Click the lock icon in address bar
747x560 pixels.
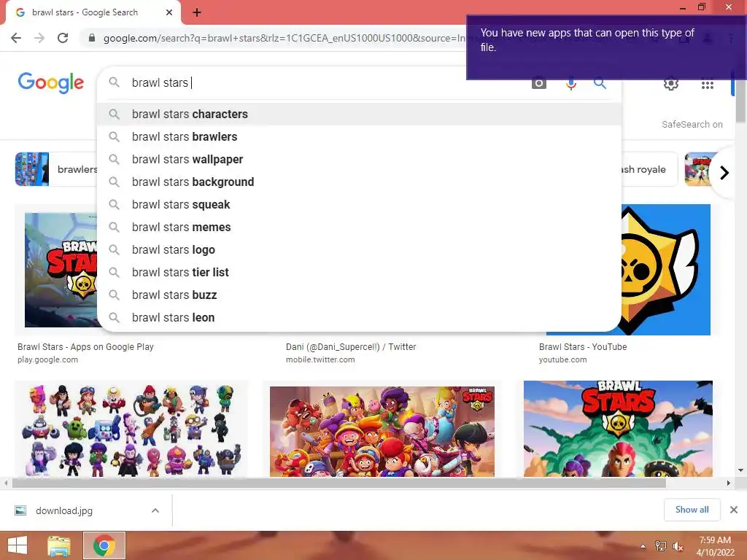click(92, 38)
